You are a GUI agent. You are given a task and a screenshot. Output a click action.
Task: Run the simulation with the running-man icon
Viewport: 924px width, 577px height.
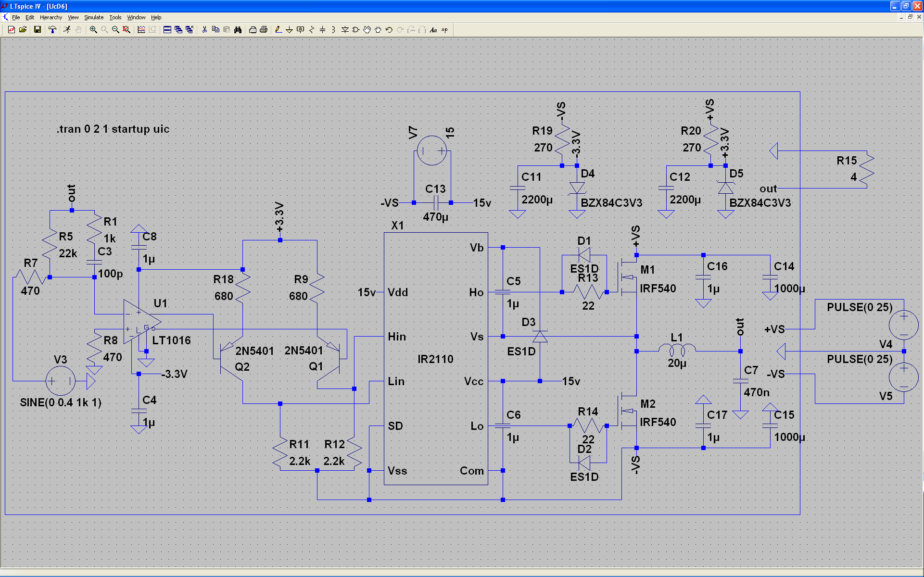click(x=67, y=30)
